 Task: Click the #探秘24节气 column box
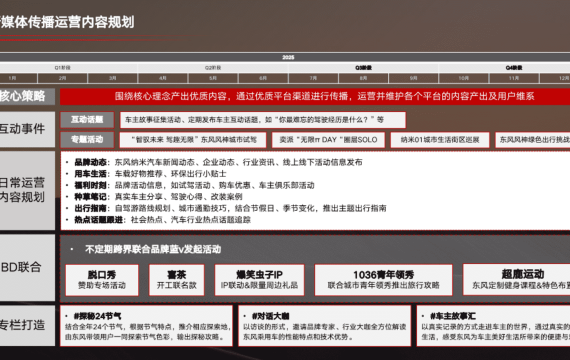[x=146, y=325]
